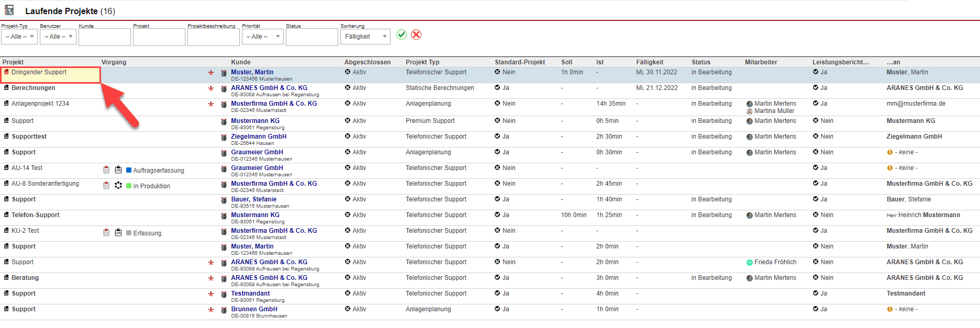Screen dimensions: 980x328
Task: Click the red asterisk in the Berechnungen row
Action: pyautogui.click(x=211, y=89)
